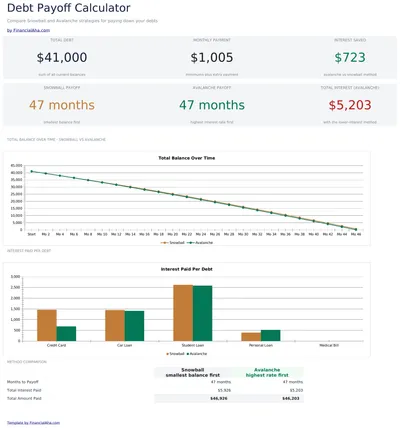Select the Avalanche highest rate first column header
The height and width of the screenshot is (428, 400).
[x=267, y=372]
